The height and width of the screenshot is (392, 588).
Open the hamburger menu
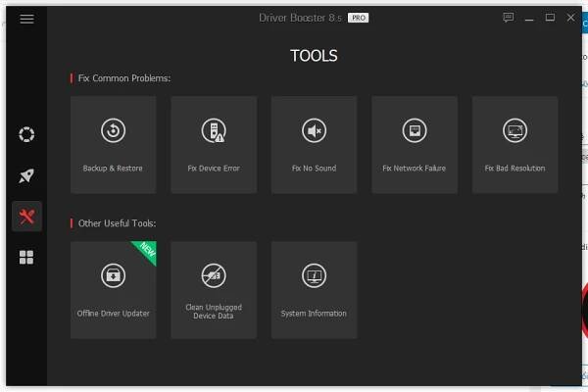click(x=26, y=19)
